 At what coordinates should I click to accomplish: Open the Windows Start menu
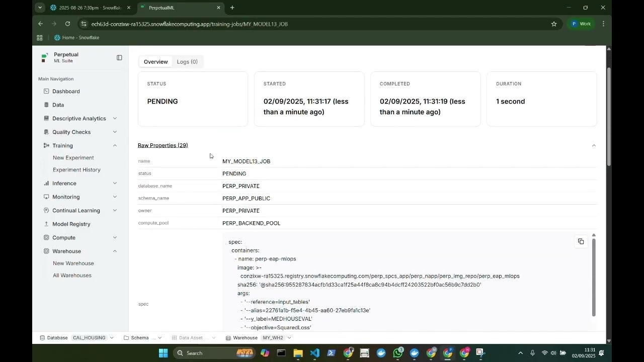(x=163, y=353)
